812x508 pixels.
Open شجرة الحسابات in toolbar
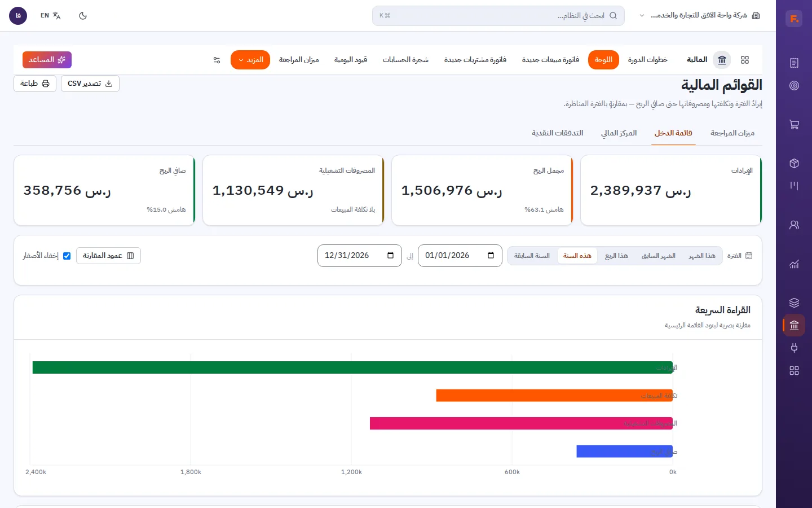pos(405,60)
